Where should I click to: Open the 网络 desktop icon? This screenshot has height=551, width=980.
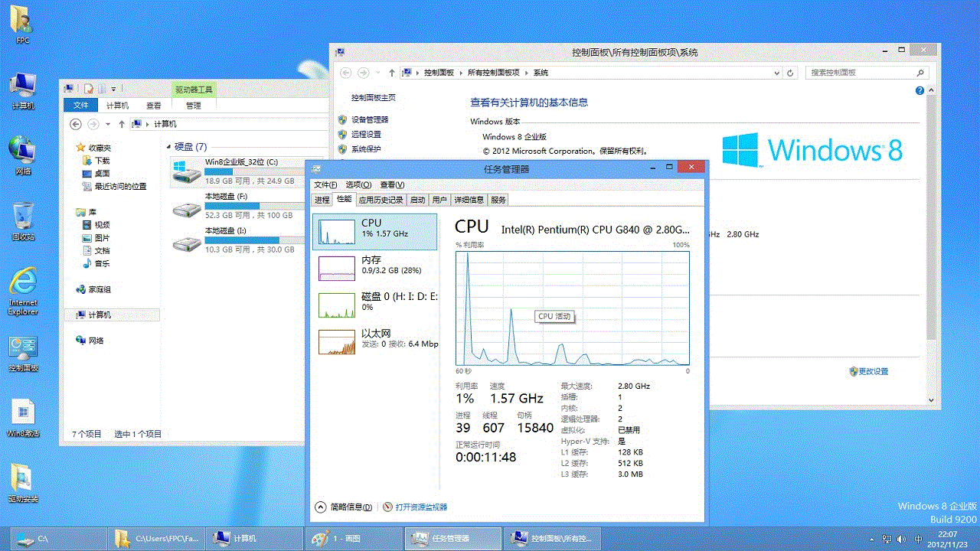point(22,155)
